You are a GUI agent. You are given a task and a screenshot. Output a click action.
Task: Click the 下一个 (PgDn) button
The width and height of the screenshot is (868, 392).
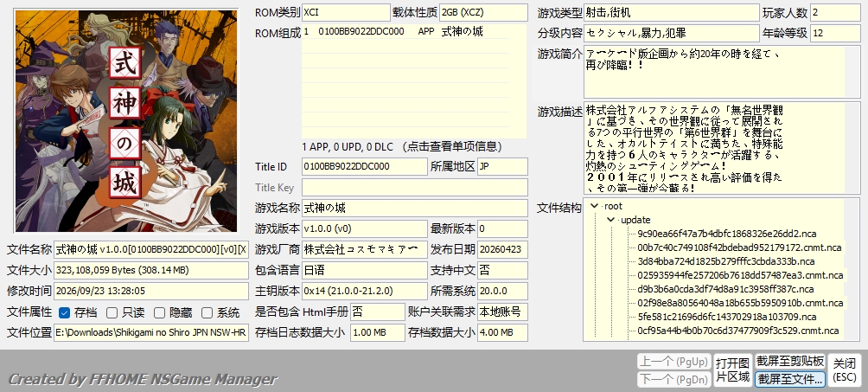pyautogui.click(x=673, y=380)
